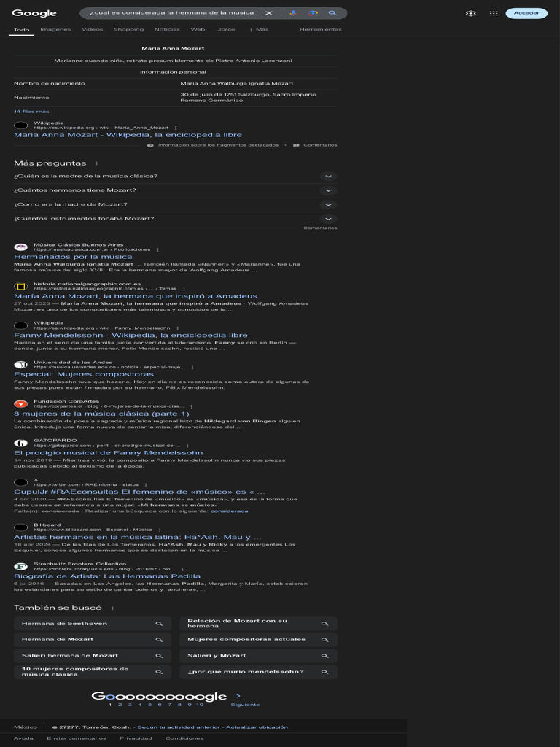Click inside the Google search field
Image resolution: width=560 pixels, height=747 pixels.
[174, 13]
